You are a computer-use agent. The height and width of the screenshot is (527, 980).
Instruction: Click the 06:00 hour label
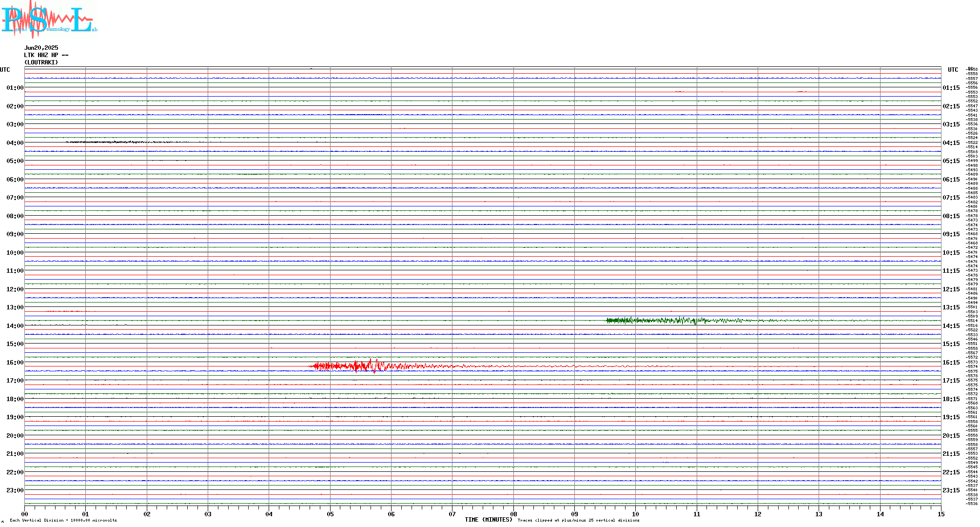click(15, 180)
